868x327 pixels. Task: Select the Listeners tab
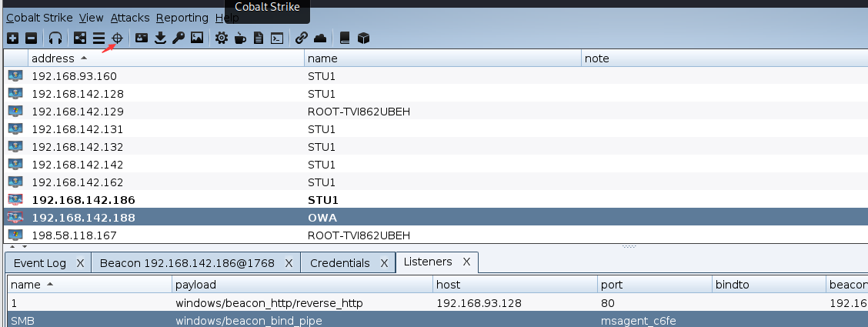[428, 262]
